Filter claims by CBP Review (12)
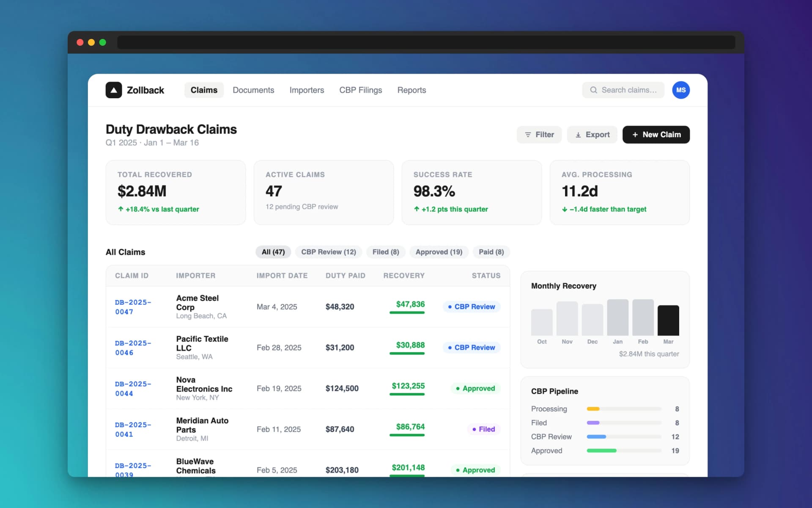Image resolution: width=812 pixels, height=508 pixels. [x=328, y=252]
